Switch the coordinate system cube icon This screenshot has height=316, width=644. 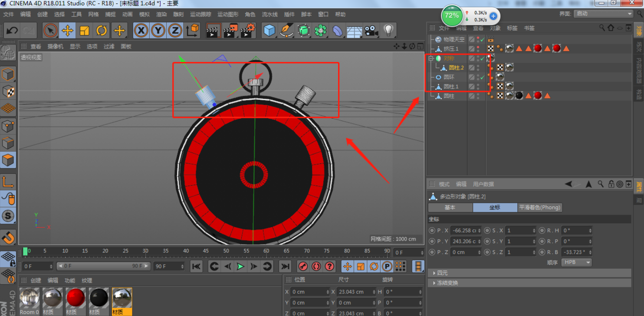[x=193, y=31]
